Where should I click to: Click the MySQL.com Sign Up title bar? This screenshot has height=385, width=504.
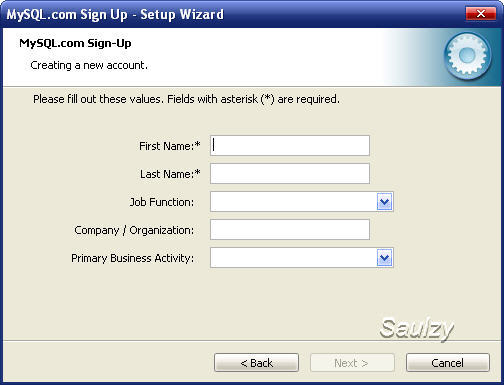115,15
